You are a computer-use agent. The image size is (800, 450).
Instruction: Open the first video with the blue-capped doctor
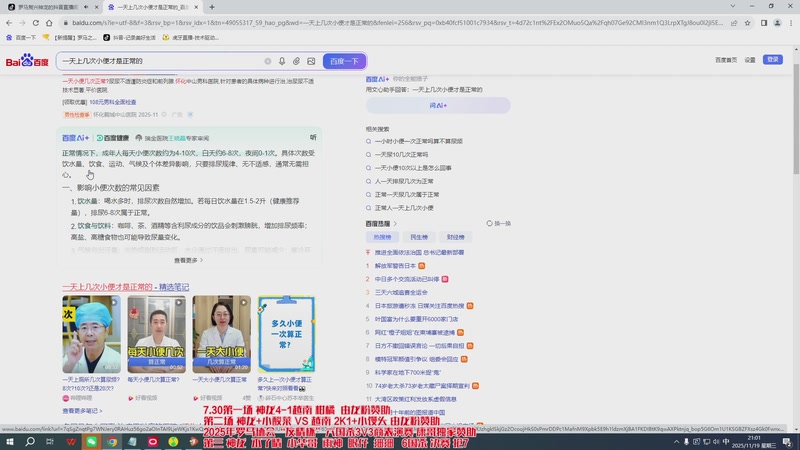pos(91,334)
